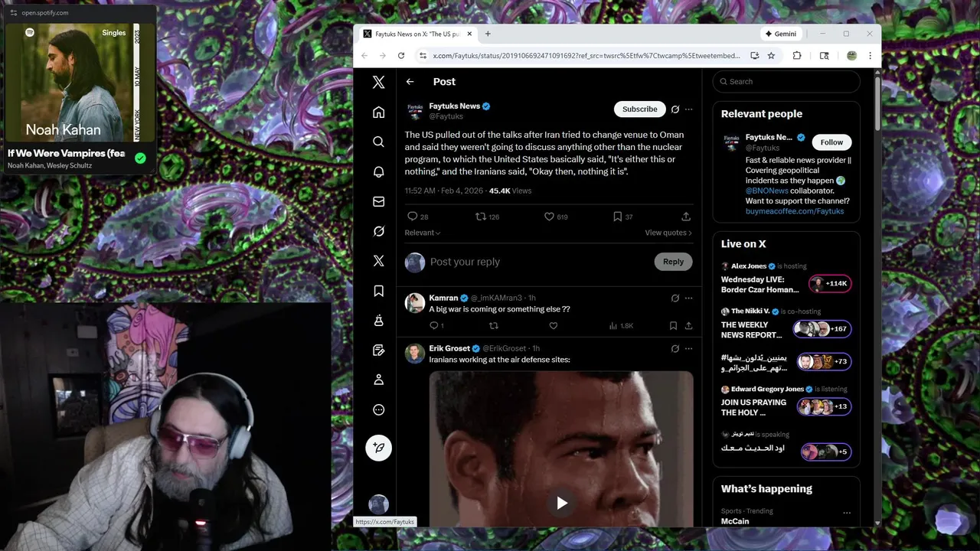Subscribe to Faytuks News
This screenshot has width=980, height=551.
click(639, 109)
